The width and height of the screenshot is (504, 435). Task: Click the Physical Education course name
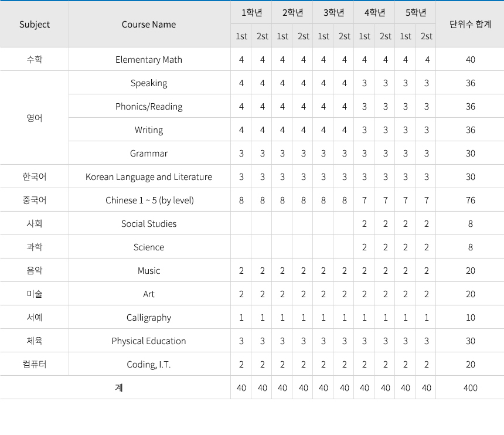(x=149, y=341)
